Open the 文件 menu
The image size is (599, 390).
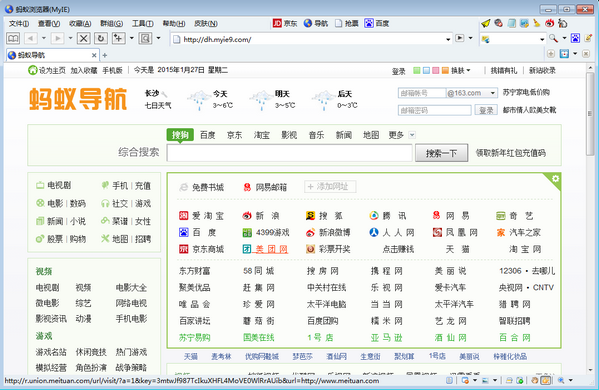click(19, 23)
